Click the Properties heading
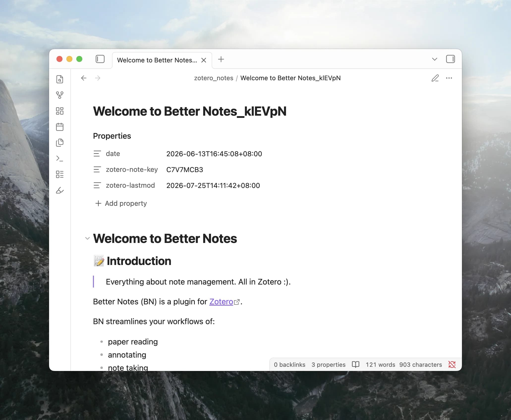511x420 pixels. [112, 136]
